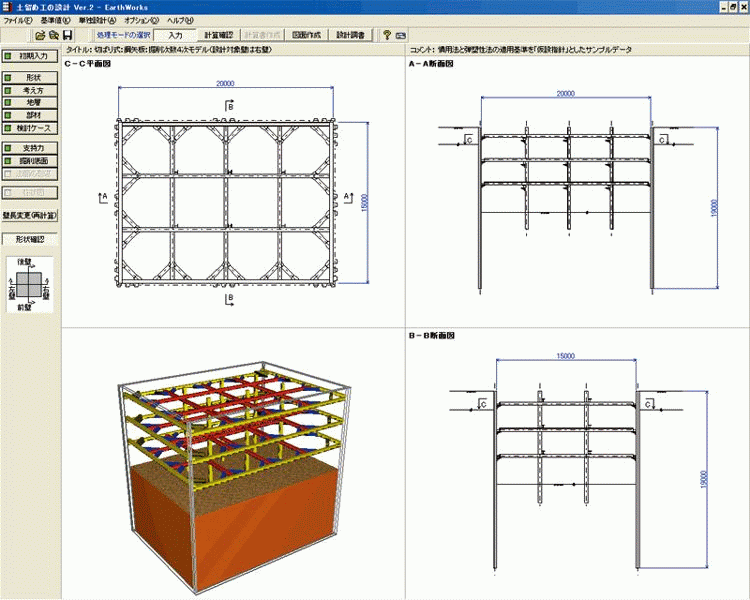This screenshot has height=600, width=750.
Task: Click 壁長変更(再計算) button
Action: 29,215
